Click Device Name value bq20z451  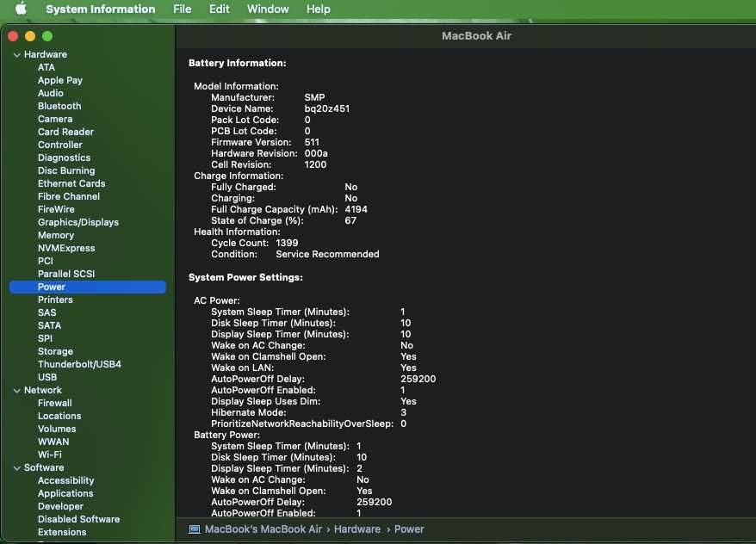[x=327, y=109]
